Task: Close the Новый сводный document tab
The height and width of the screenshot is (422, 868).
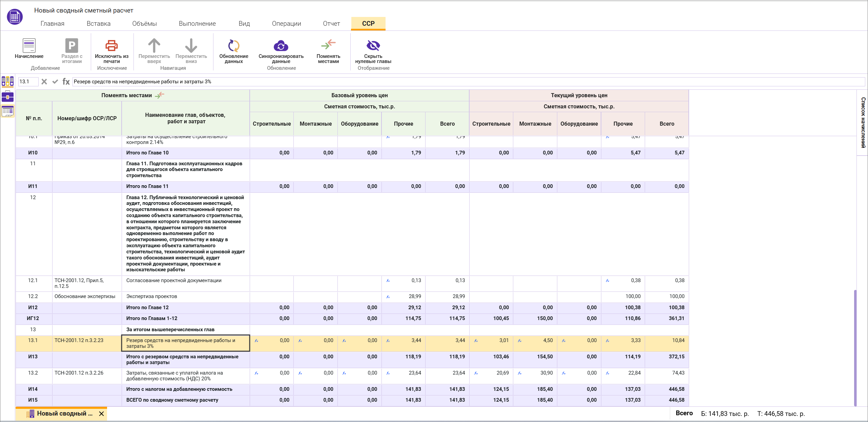Action: (x=101, y=414)
